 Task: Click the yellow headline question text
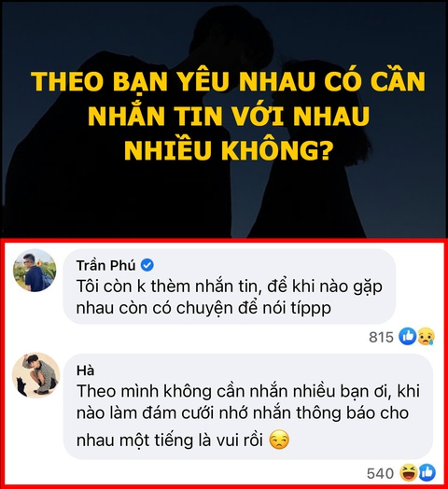pyautogui.click(x=228, y=116)
